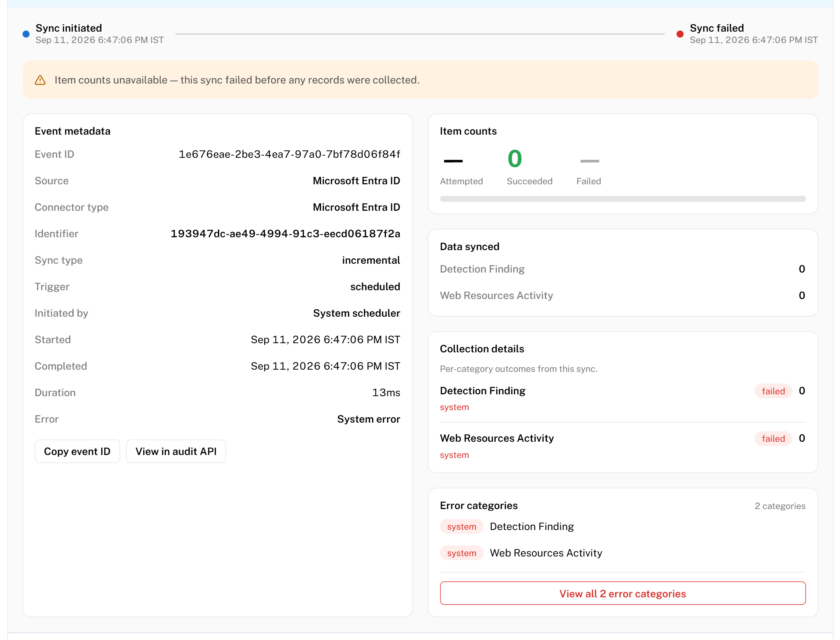Click the Duration value 13ms
The image size is (840, 640).
[x=386, y=393]
